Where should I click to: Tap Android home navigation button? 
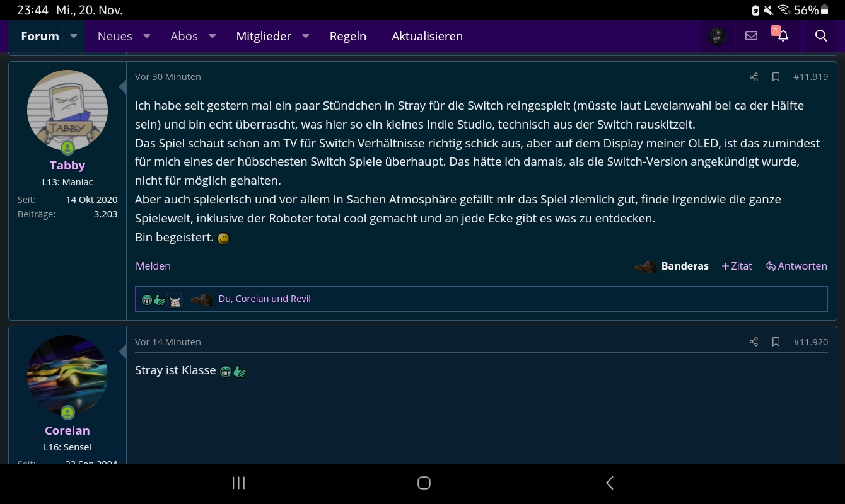coord(424,483)
